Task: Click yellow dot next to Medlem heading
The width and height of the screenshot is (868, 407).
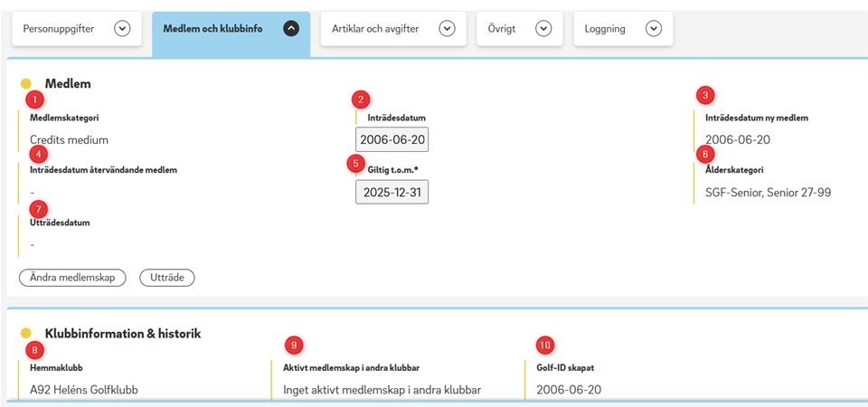Action: pyautogui.click(x=26, y=83)
